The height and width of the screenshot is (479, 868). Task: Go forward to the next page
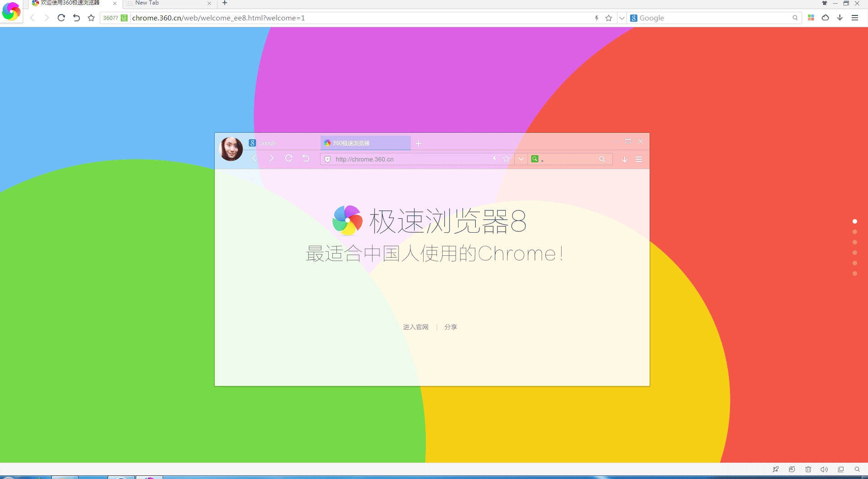46,18
